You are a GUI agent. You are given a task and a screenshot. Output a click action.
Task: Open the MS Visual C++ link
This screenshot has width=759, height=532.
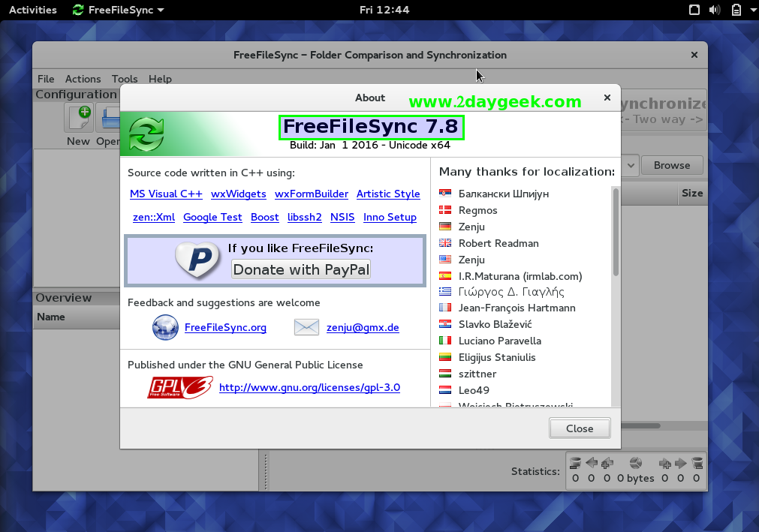point(166,194)
